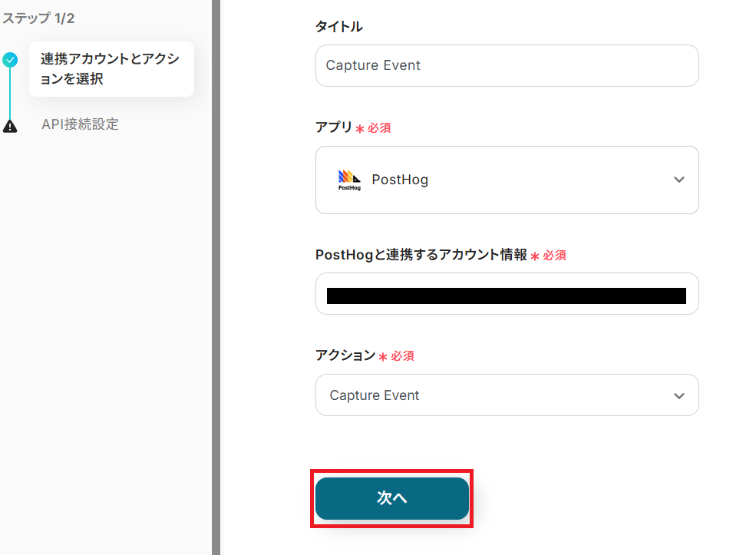
Task: Click the アクション field label
Action: click(x=345, y=355)
